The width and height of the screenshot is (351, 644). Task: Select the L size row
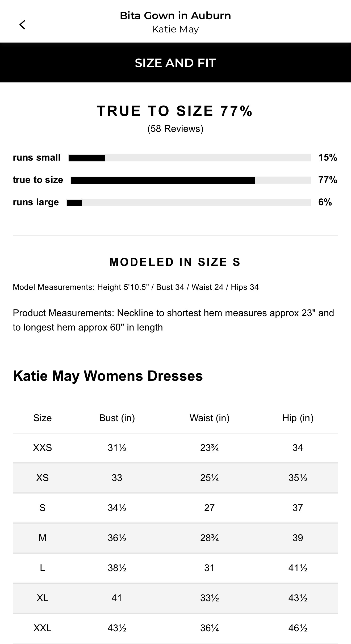(x=175, y=568)
